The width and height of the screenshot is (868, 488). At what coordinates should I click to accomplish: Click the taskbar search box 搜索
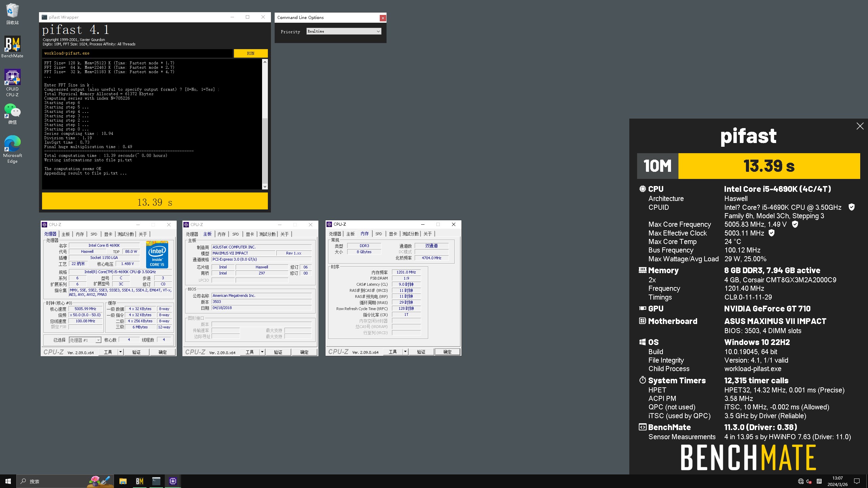coord(64,481)
